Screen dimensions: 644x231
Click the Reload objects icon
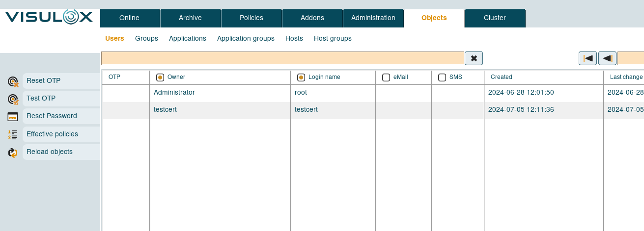tap(13, 153)
